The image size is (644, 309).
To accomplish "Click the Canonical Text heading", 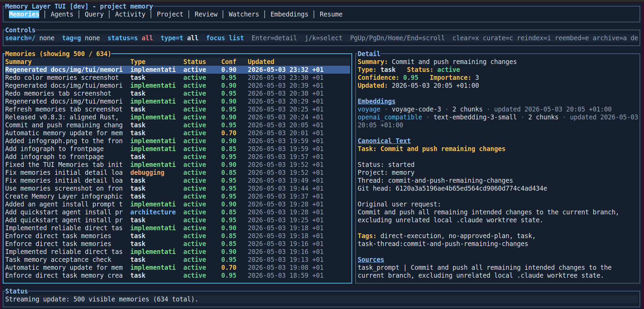I will (384, 141).
